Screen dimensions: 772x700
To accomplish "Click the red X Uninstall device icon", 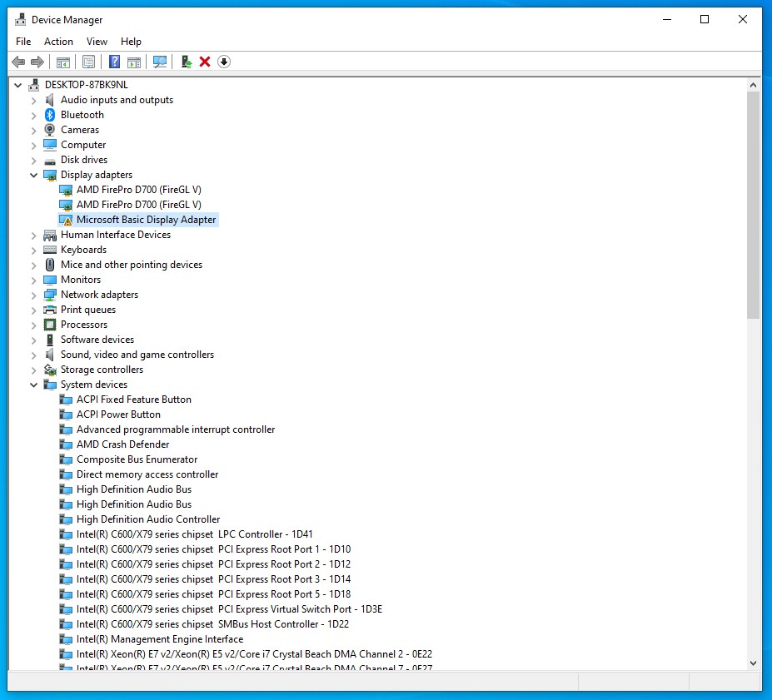I will pos(205,62).
